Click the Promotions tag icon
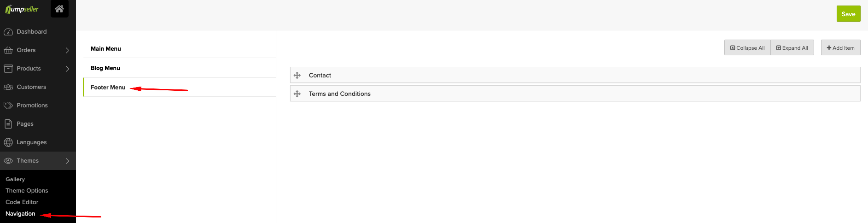Screen dimensions: 868x223 [8, 106]
